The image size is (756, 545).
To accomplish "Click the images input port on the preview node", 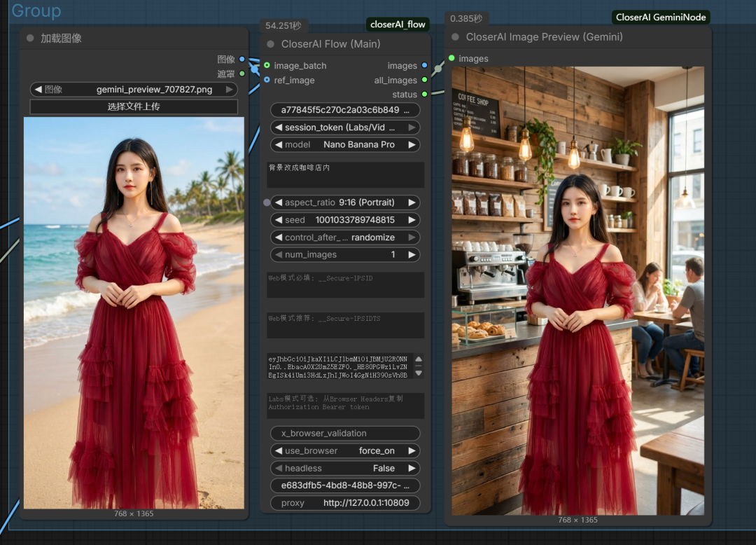I will [451, 58].
